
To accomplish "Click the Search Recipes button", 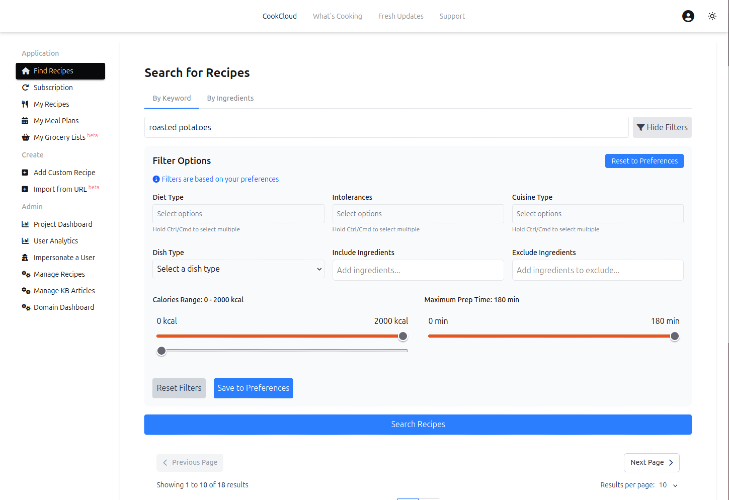I will pyautogui.click(x=418, y=424).
